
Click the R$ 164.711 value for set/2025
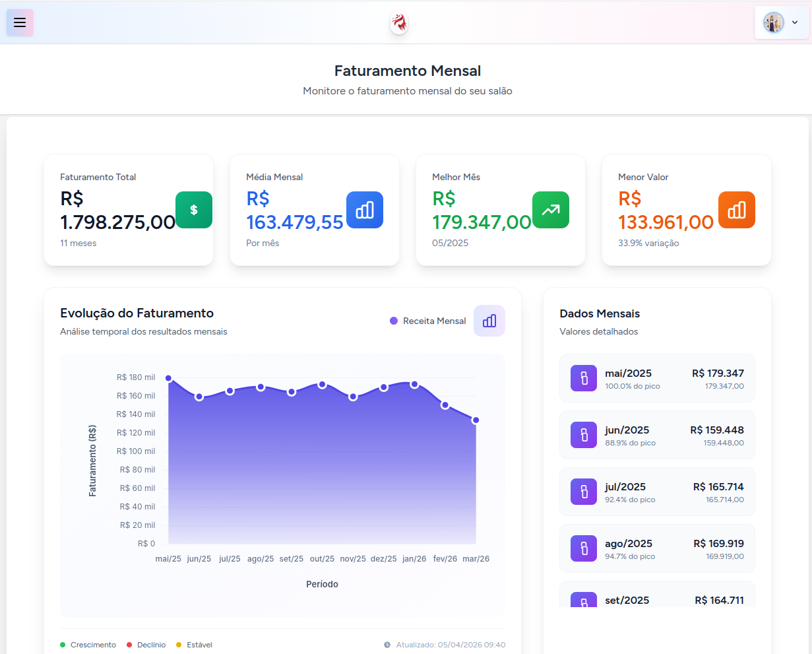coord(719,600)
